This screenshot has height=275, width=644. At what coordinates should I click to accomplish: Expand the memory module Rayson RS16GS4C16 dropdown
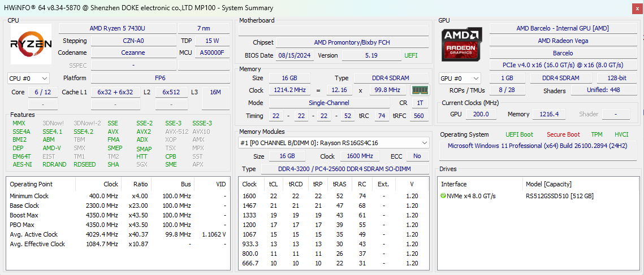334,143
